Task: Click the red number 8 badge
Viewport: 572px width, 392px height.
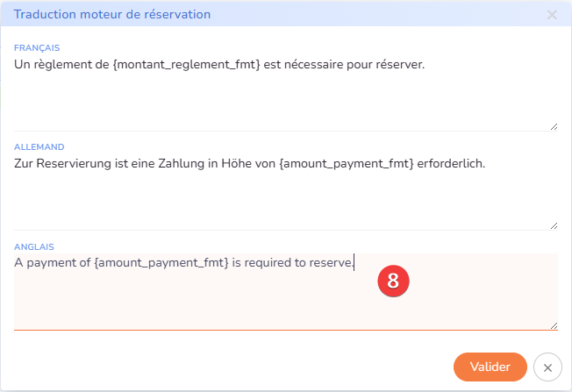Action: 394,281
